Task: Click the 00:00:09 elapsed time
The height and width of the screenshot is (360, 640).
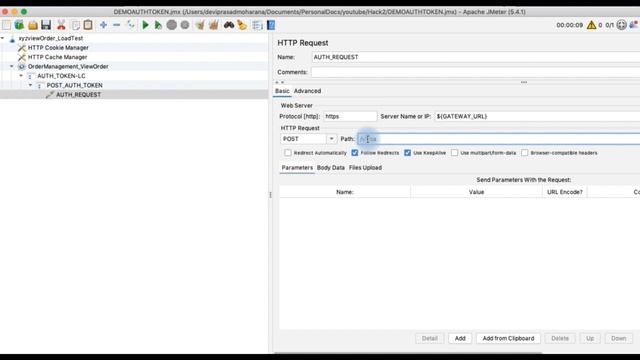Action: (569, 25)
